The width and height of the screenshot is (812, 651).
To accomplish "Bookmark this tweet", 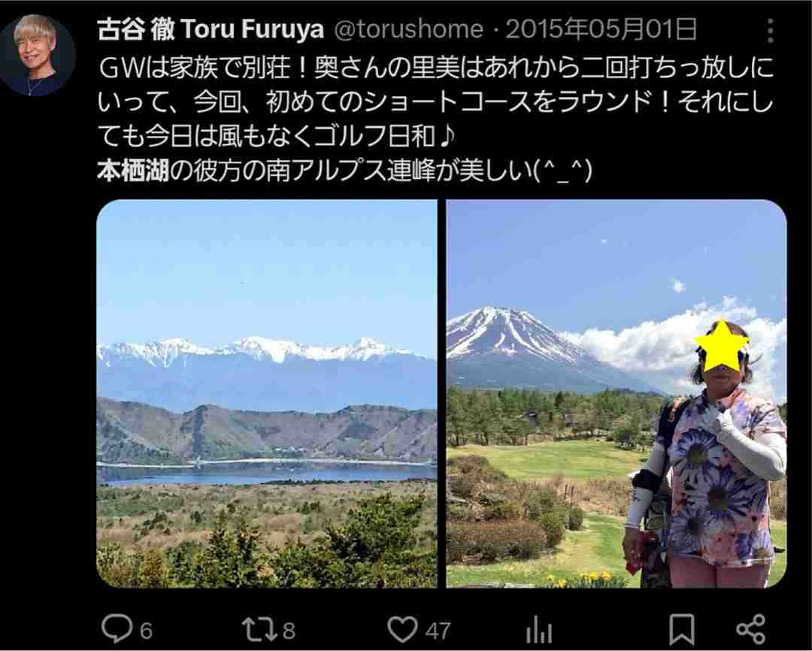I will 681,630.
